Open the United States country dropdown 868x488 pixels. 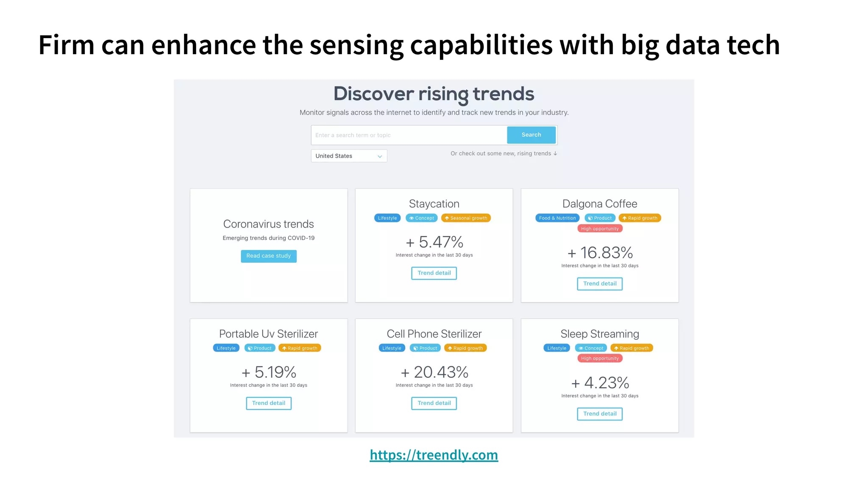(x=349, y=156)
